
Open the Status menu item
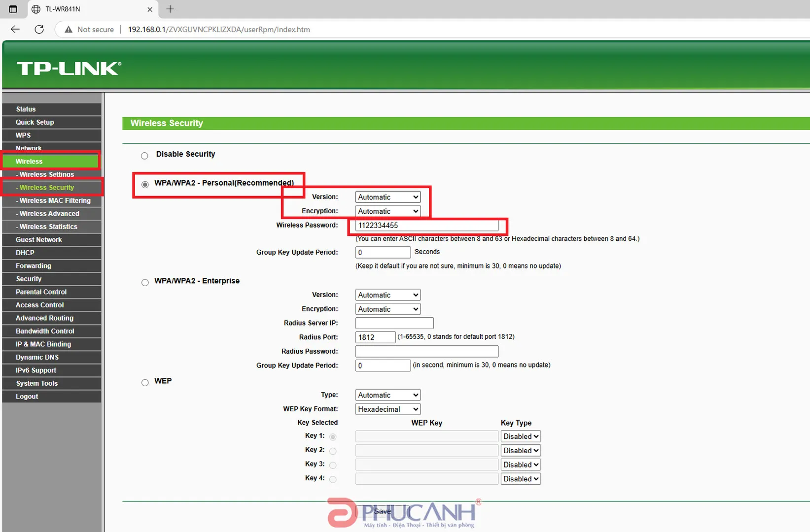[x=52, y=109]
